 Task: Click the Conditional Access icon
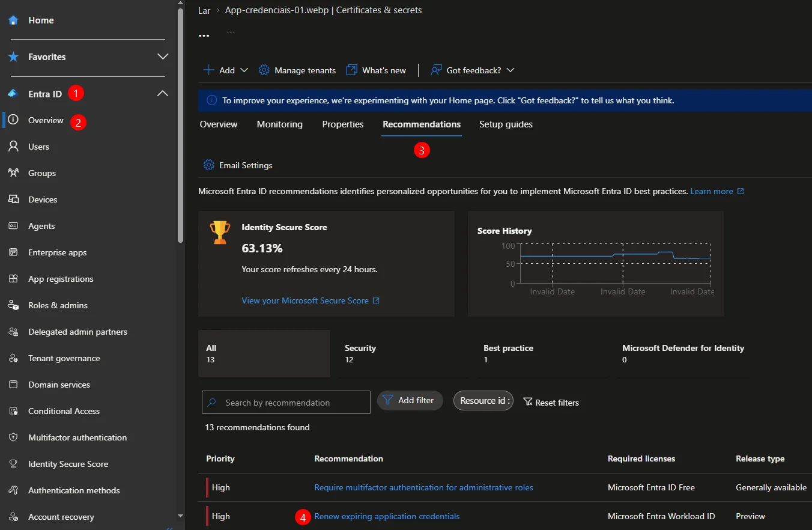pyautogui.click(x=13, y=411)
